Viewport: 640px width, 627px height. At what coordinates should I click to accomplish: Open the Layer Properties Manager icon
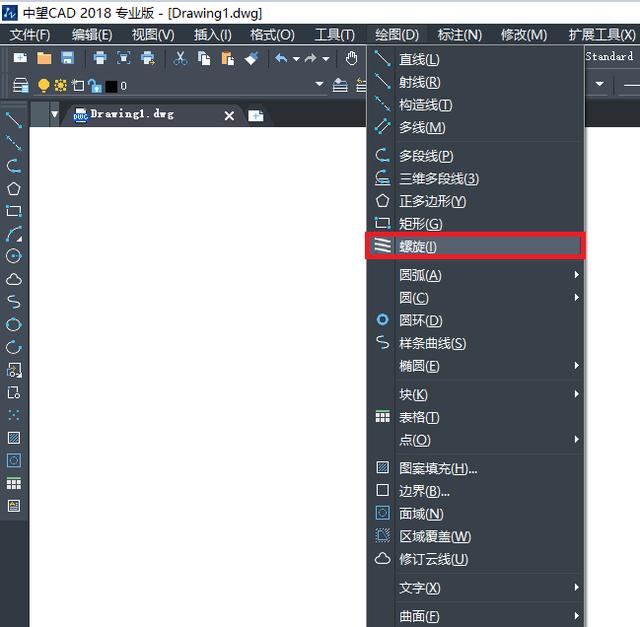(x=20, y=85)
